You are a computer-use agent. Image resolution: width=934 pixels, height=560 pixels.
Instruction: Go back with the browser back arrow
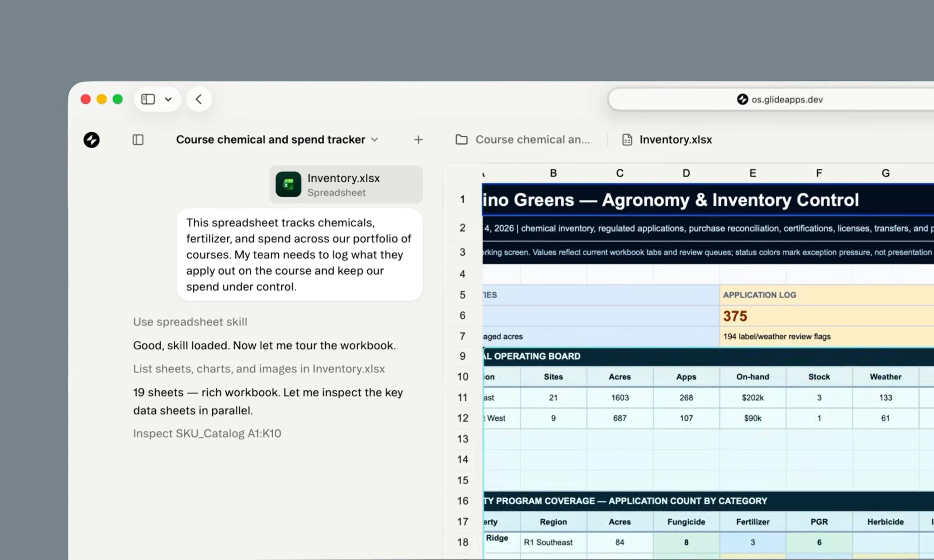pos(199,99)
